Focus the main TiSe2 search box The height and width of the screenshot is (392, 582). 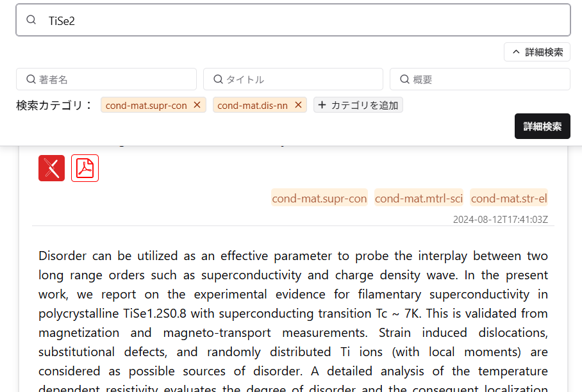tap(301, 20)
